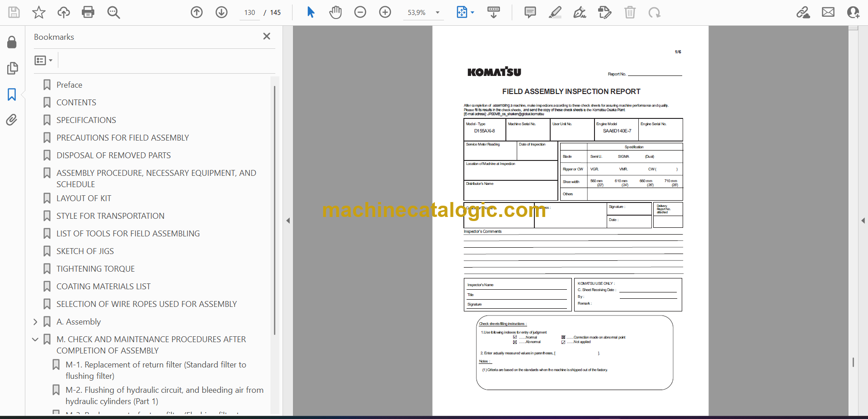This screenshot has width=868, height=419.
Task: Collapse the M. CHECK AND MAINTENANCE bookmark
Action: (x=35, y=339)
